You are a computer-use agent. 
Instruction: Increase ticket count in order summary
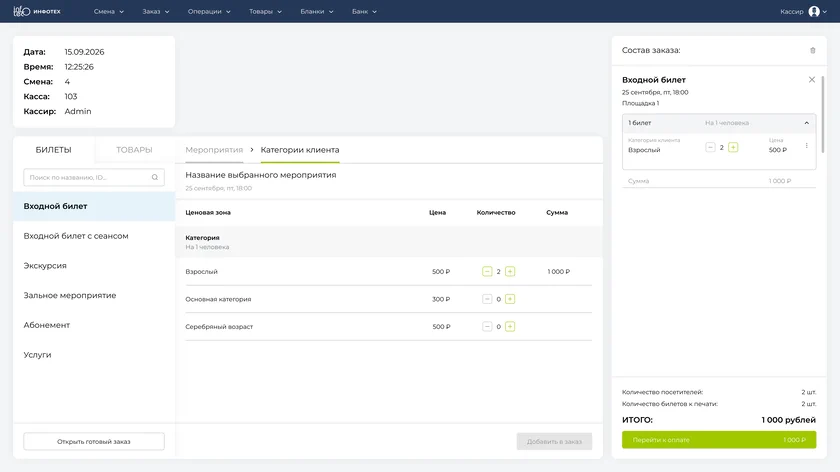(733, 147)
